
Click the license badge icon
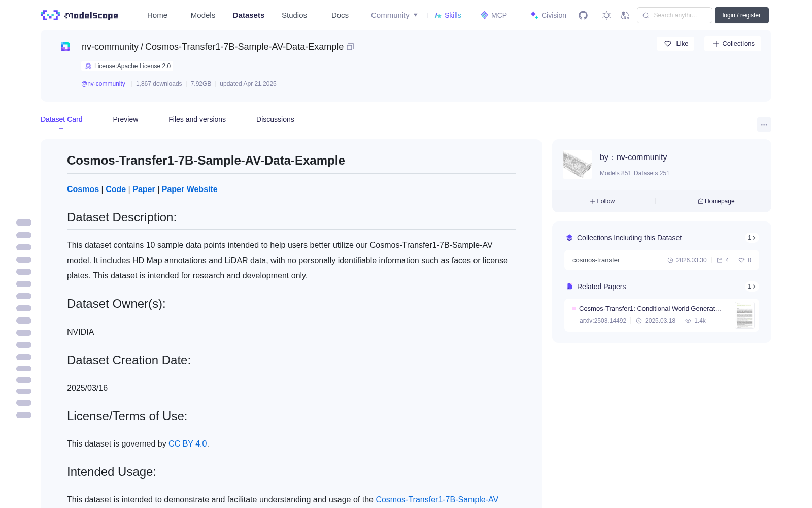point(88,66)
